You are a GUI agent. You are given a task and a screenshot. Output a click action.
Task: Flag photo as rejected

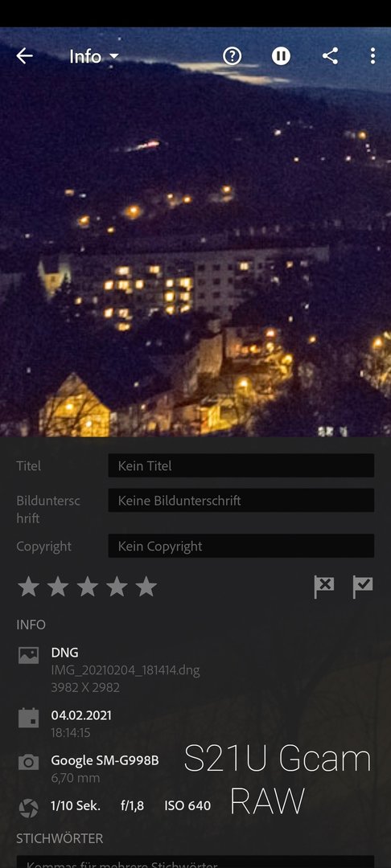[324, 587]
